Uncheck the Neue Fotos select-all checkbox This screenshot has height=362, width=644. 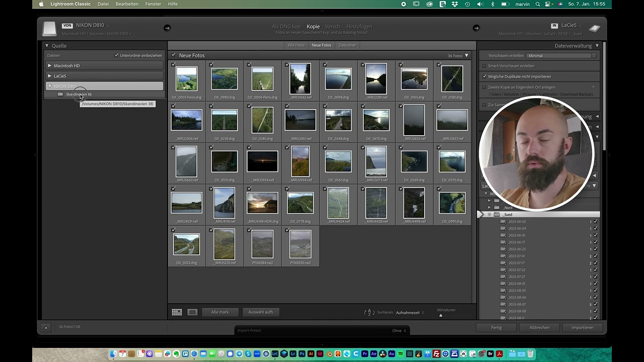click(x=174, y=55)
